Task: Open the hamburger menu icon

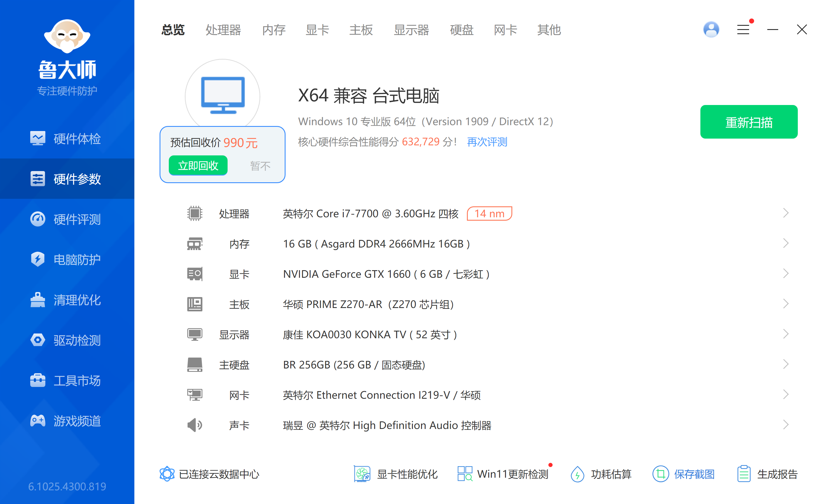Action: click(x=743, y=30)
